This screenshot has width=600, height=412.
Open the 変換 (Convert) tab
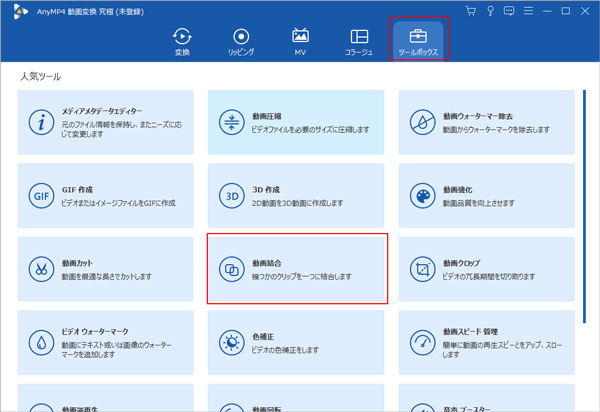(182, 42)
